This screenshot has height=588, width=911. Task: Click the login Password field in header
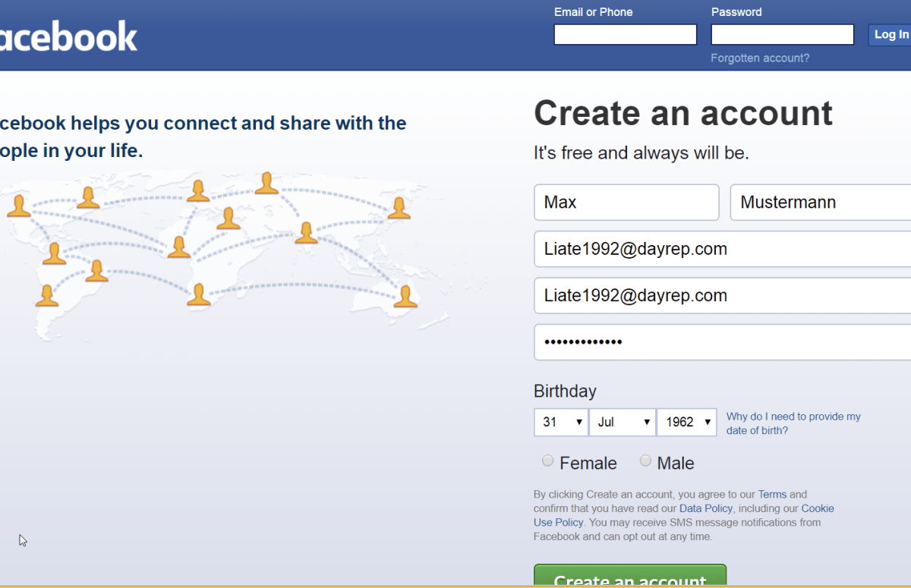(783, 35)
